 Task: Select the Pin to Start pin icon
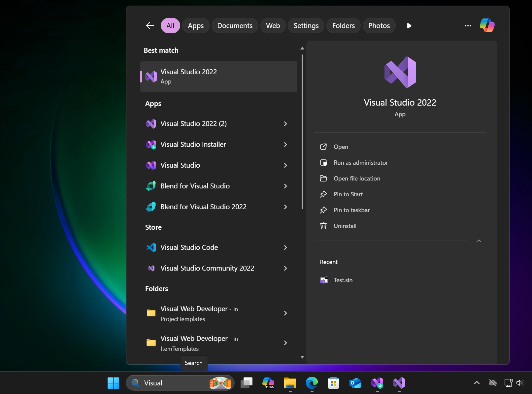(x=324, y=194)
